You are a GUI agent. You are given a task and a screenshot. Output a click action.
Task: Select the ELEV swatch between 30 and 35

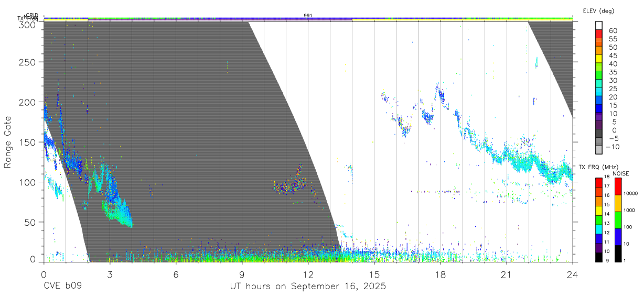point(599,75)
